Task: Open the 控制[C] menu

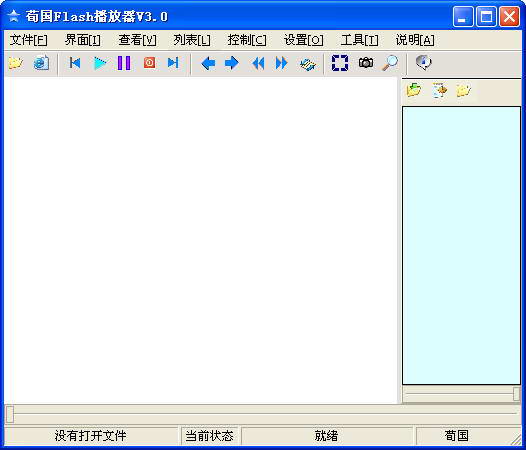Action: point(247,40)
